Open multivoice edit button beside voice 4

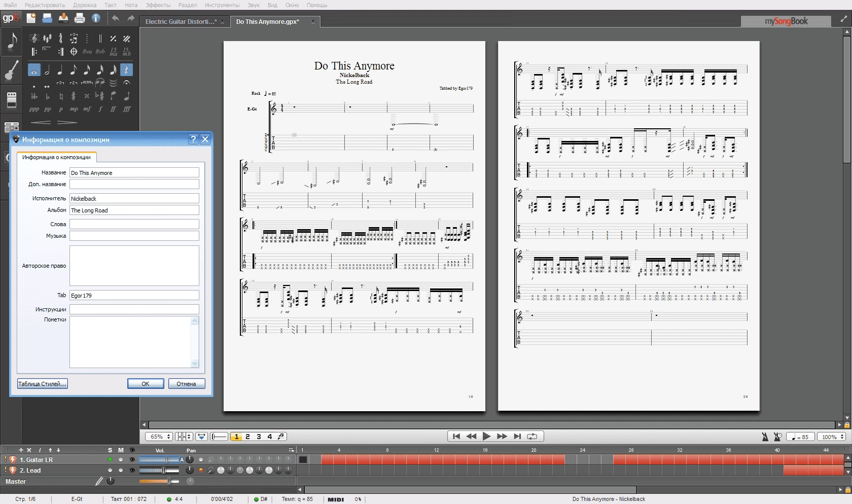pyautogui.click(x=281, y=437)
